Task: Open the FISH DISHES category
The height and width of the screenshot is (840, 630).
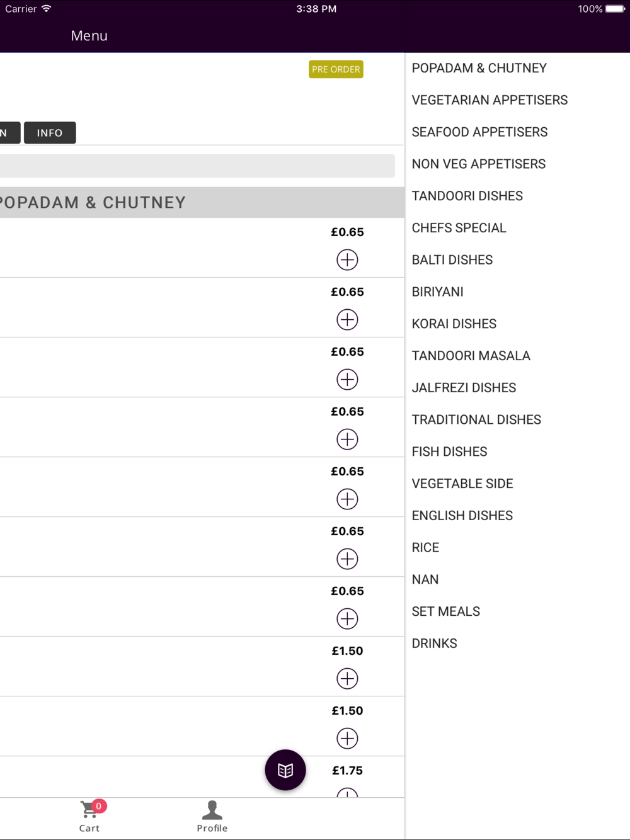Action: pos(449,451)
